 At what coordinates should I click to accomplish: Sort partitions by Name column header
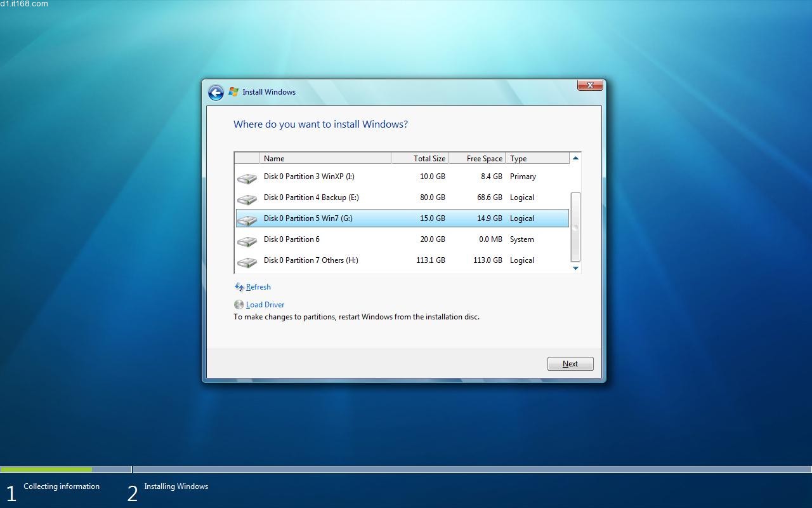[325, 158]
